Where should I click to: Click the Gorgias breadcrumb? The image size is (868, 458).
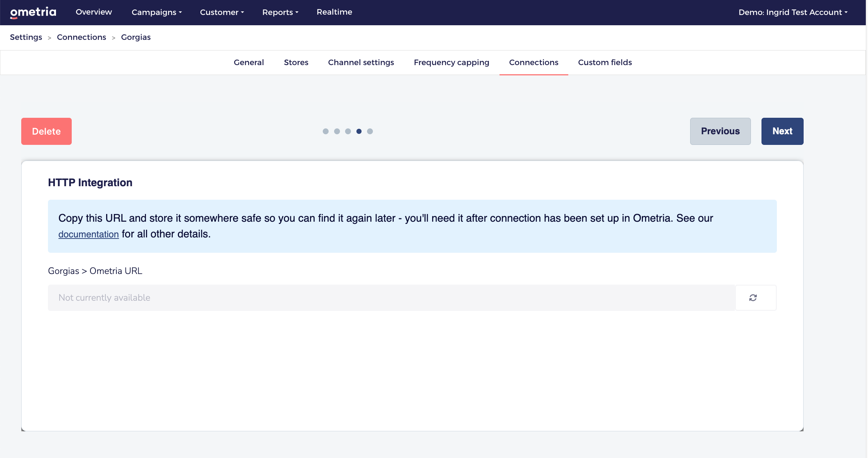click(x=136, y=37)
